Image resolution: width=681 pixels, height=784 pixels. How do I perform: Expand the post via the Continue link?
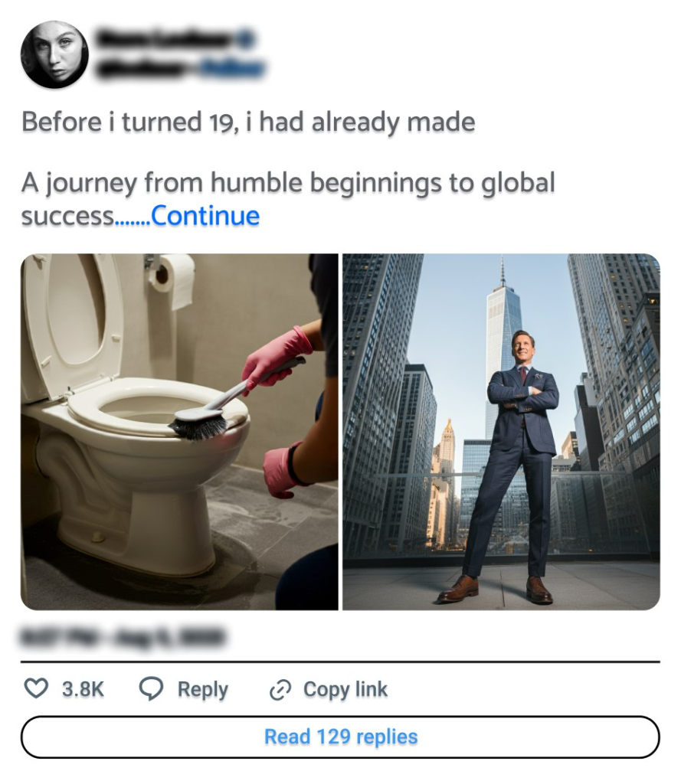(x=205, y=216)
